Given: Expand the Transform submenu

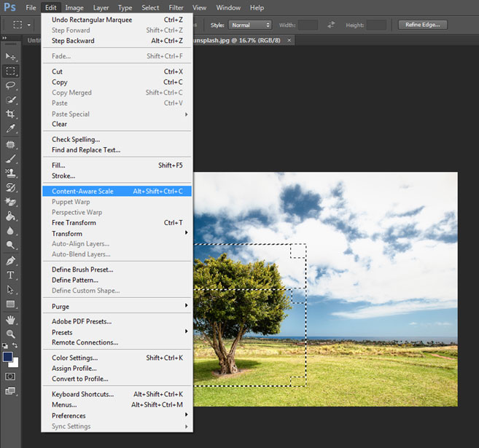Looking at the screenshot, I should pyautogui.click(x=117, y=233).
